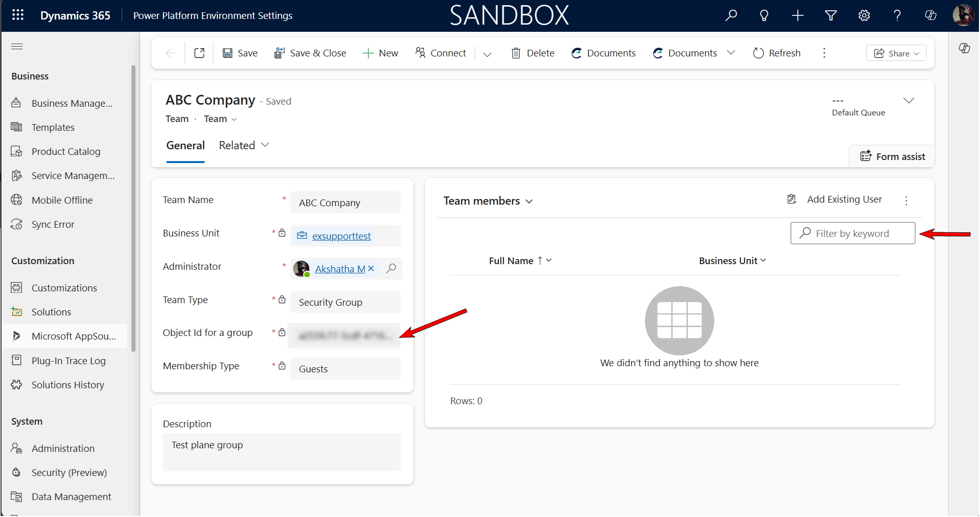The image size is (980, 517).
Task: Open the app launcher waffle menu
Action: pyautogui.click(x=18, y=15)
